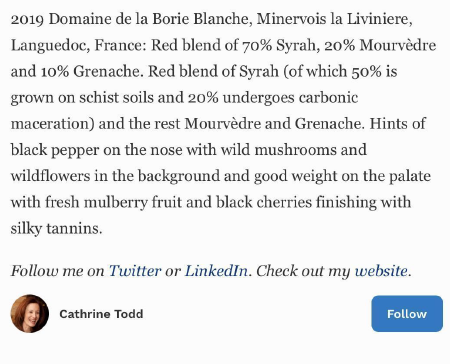Open Cathrine Todd's profile photo
Image resolution: width=450 pixels, height=364 pixels.
coord(30,314)
